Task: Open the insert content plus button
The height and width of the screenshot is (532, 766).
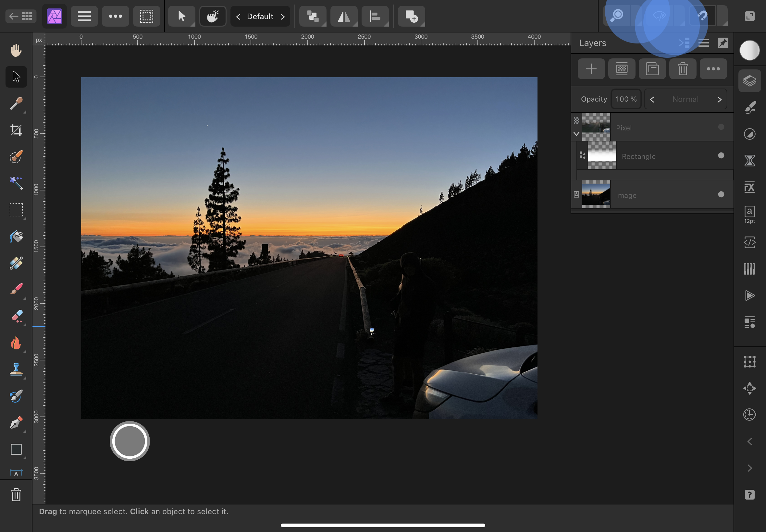Action: click(x=411, y=16)
